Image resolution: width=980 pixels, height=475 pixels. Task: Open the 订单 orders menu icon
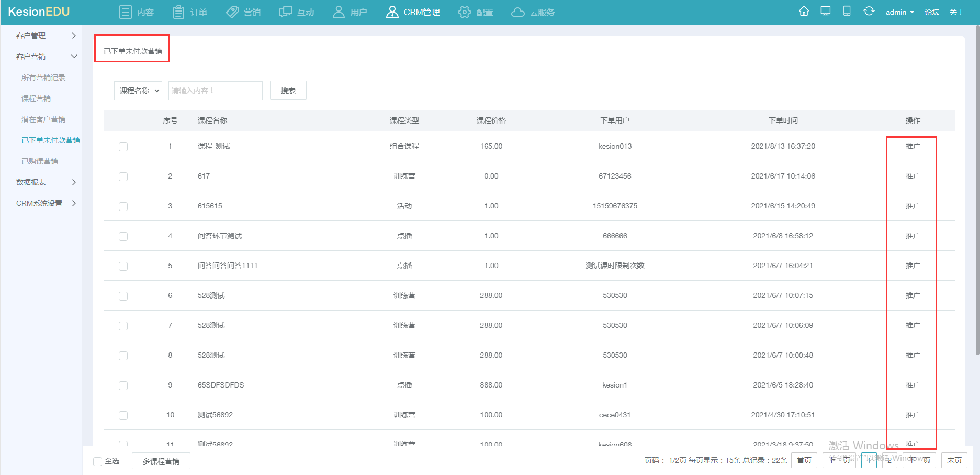coord(178,12)
